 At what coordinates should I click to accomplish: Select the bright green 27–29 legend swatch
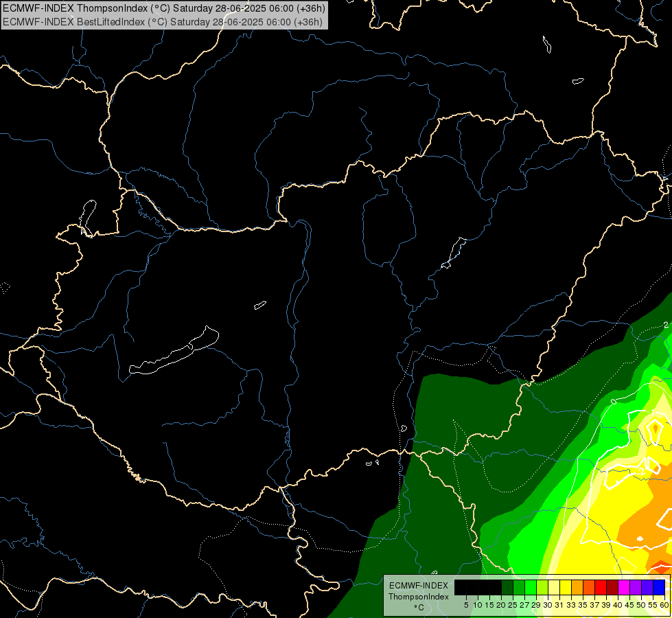tap(531, 587)
